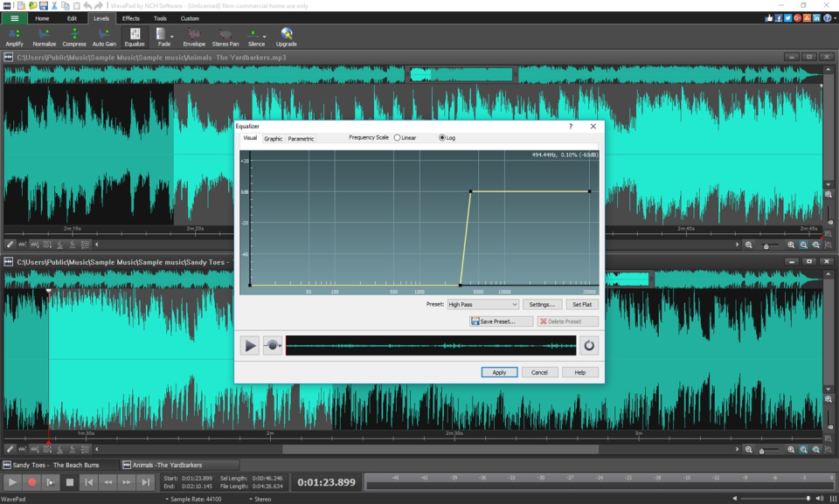Screen dimensions: 839x504
Task: Open the Upgrade icon in Levels toolbar
Action: click(287, 38)
